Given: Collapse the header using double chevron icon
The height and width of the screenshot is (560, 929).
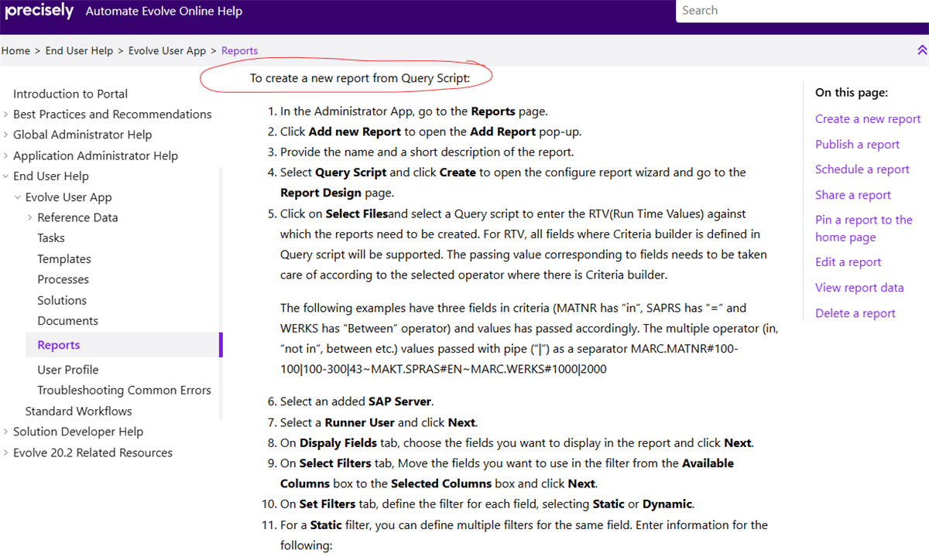Looking at the screenshot, I should coord(921,50).
